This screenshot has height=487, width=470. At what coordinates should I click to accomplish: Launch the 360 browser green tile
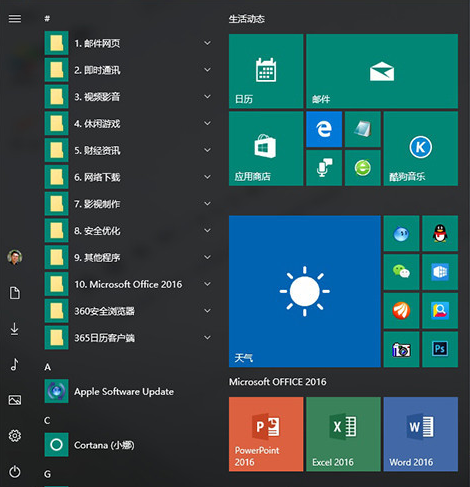[363, 168]
